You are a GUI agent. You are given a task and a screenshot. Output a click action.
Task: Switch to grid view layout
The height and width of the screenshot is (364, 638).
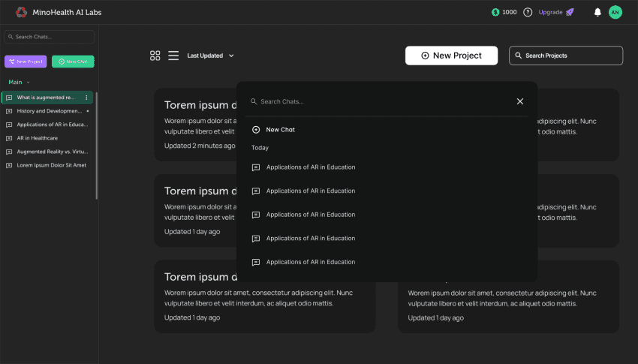click(155, 56)
